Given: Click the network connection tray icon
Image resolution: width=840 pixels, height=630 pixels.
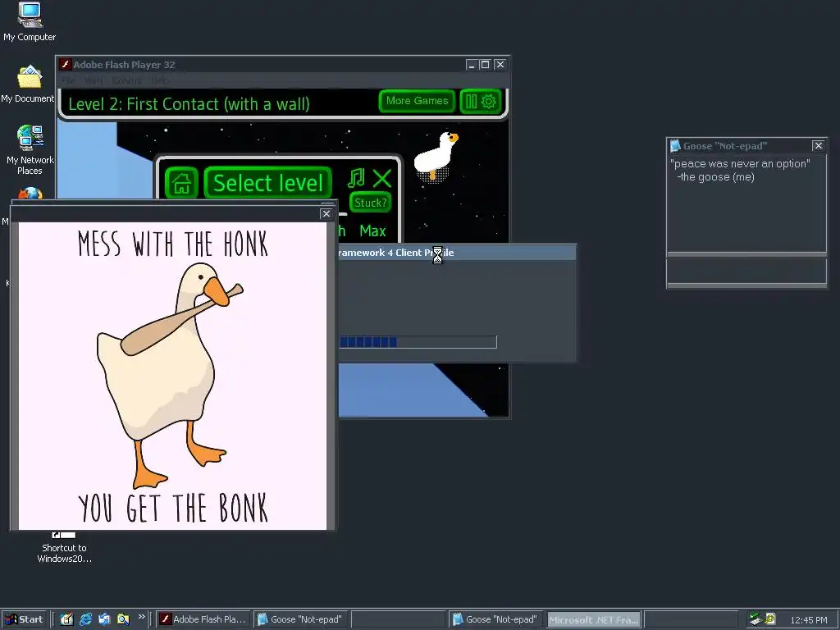Looking at the screenshot, I should 756,619.
